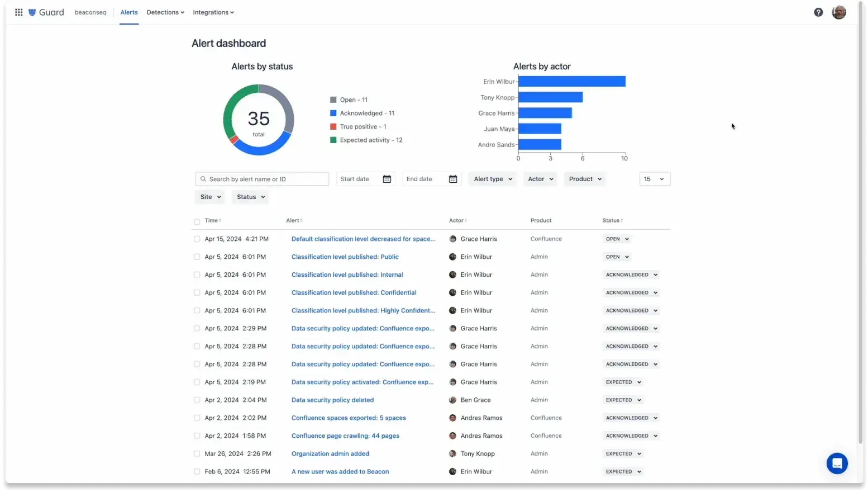Open the Detections menu

pos(165,12)
